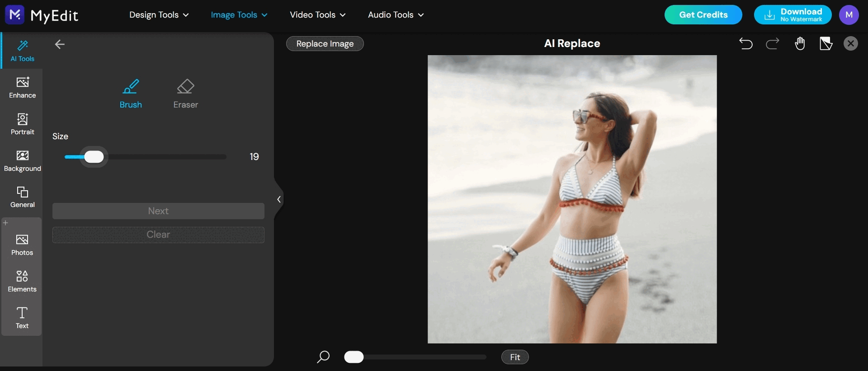This screenshot has height=371, width=868.
Task: Switch to the AI Tools tab
Action: tap(22, 51)
